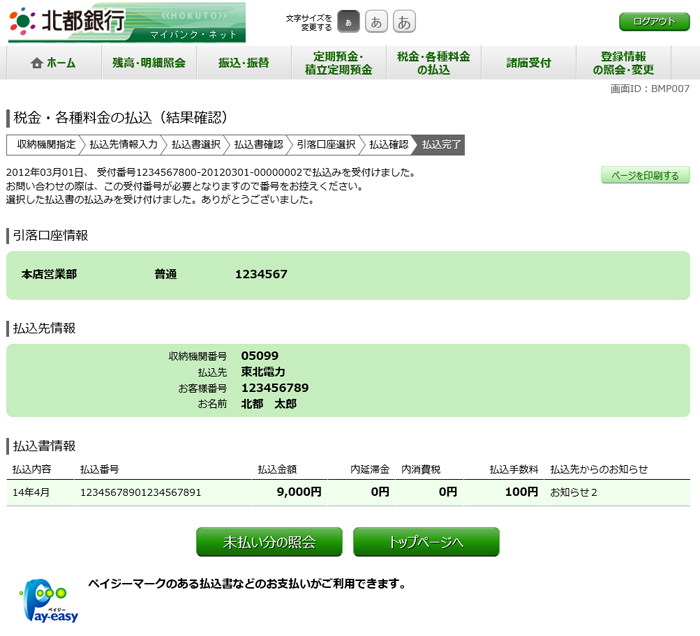Open the 定期預金・積立定期預金 menu
Screen dimensions: 700x636
click(x=339, y=63)
